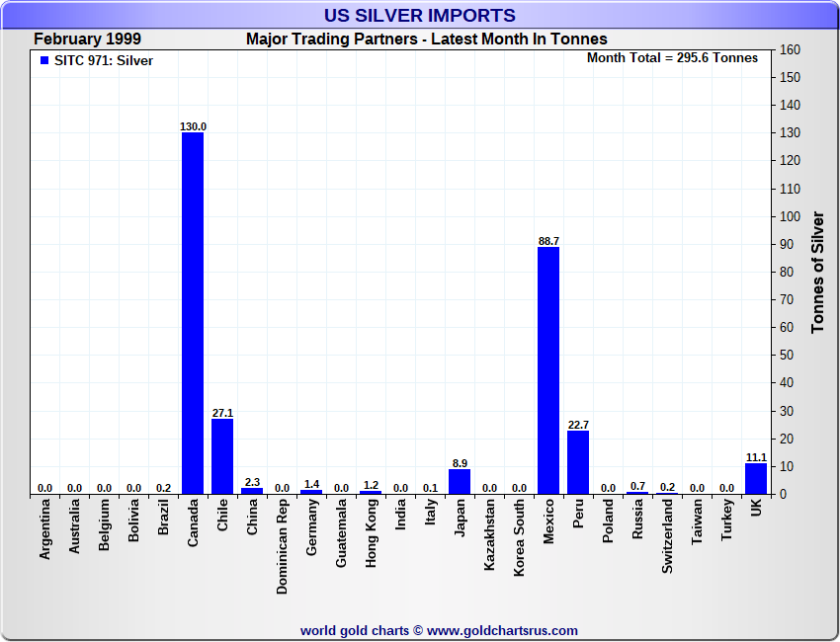The height and width of the screenshot is (642, 840).
Task: Click the Hong Kong axis label
Action: [x=371, y=532]
